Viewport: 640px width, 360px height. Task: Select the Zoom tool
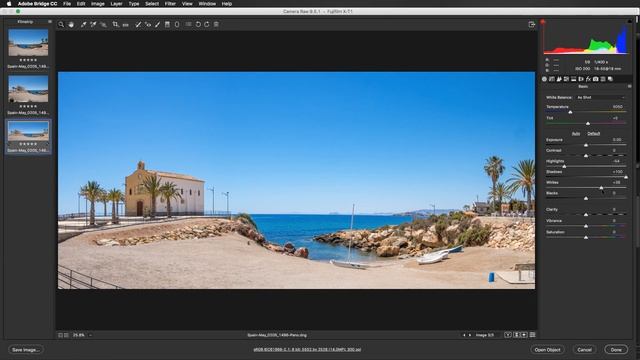[x=61, y=24]
